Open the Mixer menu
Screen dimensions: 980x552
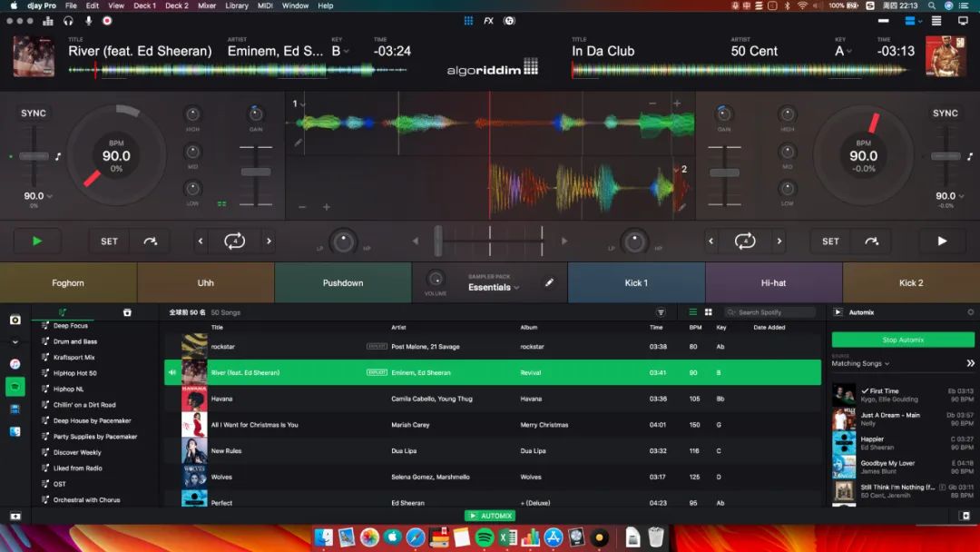tap(207, 5)
